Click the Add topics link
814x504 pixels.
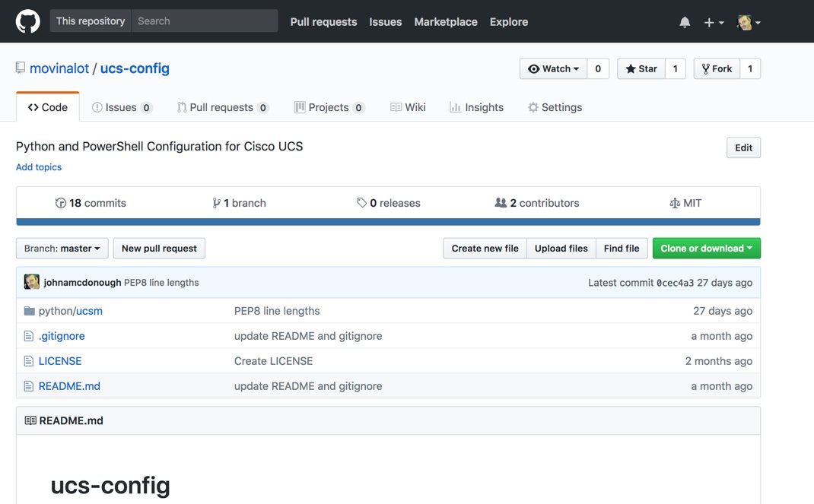38,167
